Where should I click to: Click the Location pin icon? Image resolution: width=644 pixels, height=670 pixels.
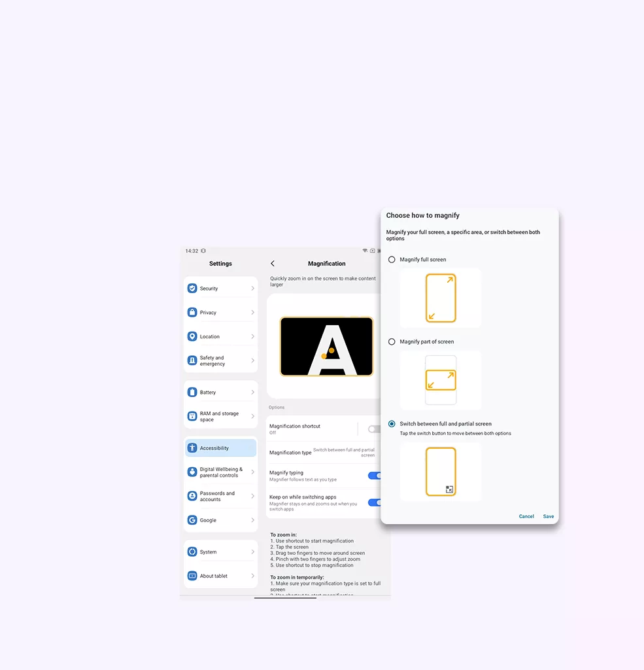[x=192, y=336]
